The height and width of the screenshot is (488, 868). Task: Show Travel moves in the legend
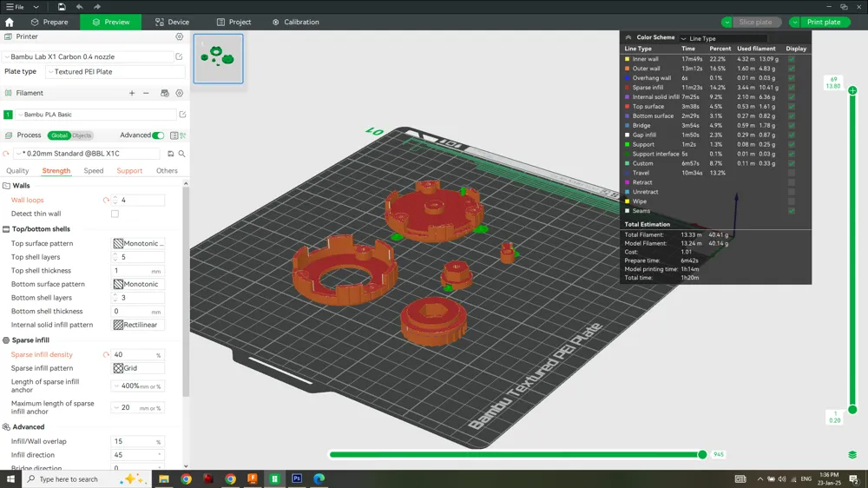click(x=792, y=173)
